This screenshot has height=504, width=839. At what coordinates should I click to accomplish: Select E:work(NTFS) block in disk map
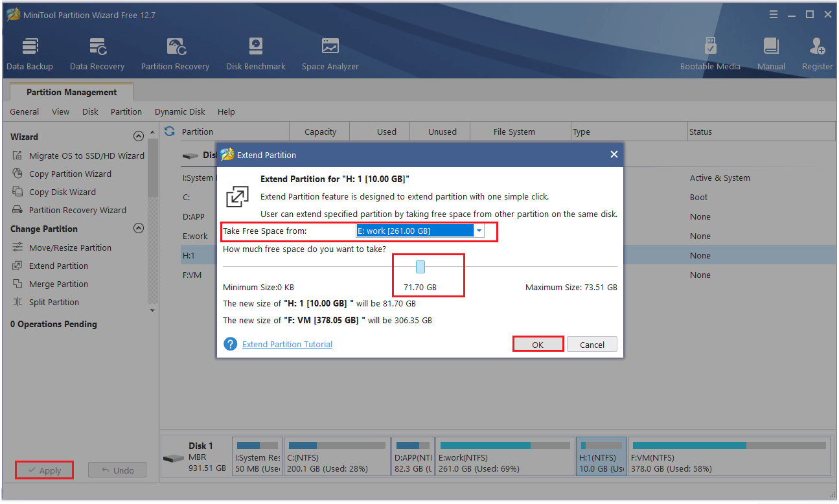505,457
